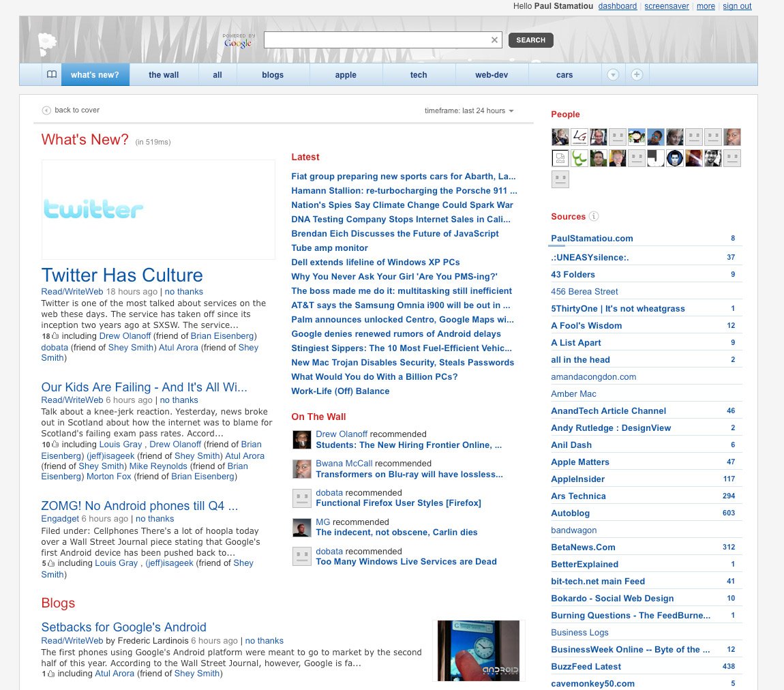Image resolution: width=784 pixels, height=690 pixels.
Task: Click the add new tab plus icon
Action: [636, 74]
